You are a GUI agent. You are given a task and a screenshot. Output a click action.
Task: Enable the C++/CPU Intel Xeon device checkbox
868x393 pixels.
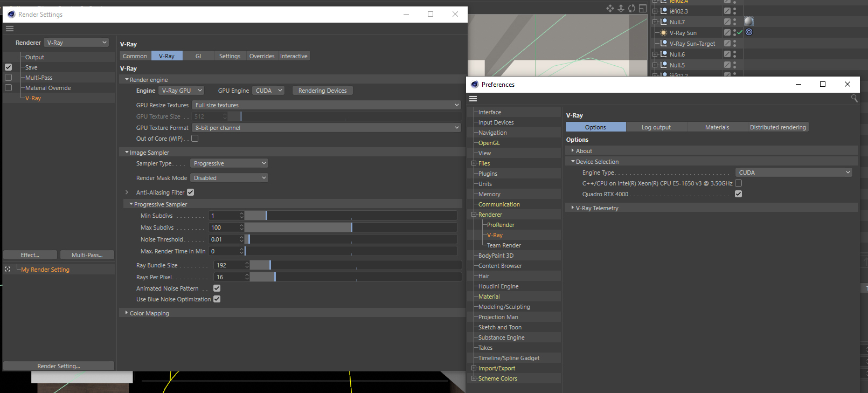click(x=739, y=183)
